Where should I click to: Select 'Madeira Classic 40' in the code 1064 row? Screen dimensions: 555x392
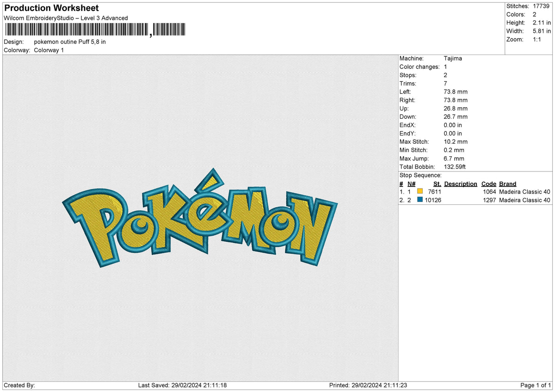click(525, 191)
